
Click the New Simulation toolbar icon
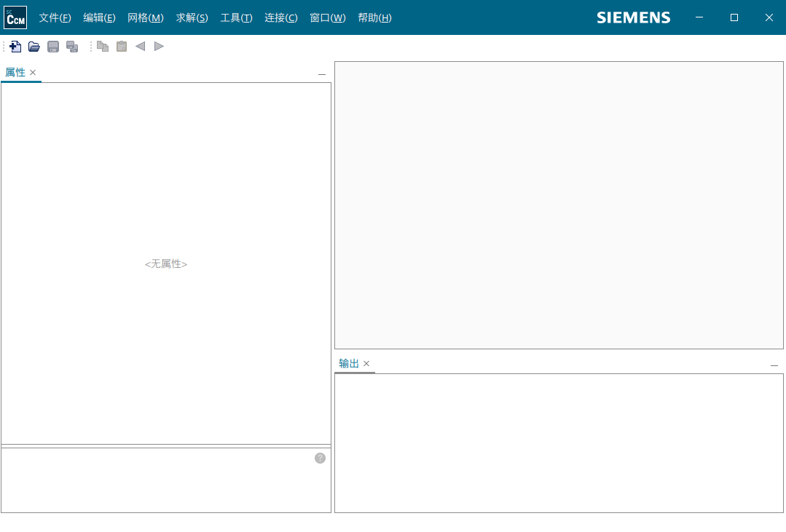point(15,47)
